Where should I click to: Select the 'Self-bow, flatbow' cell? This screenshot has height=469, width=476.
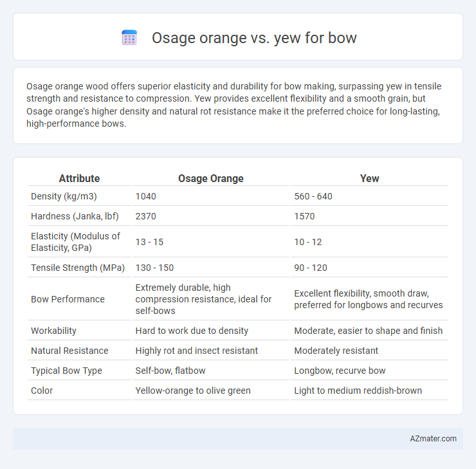[170, 371]
